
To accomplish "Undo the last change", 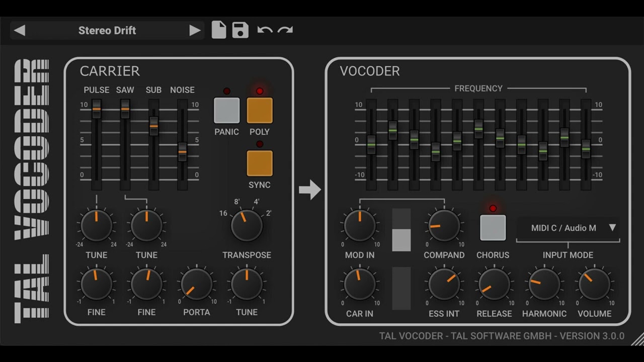I will [x=265, y=30].
